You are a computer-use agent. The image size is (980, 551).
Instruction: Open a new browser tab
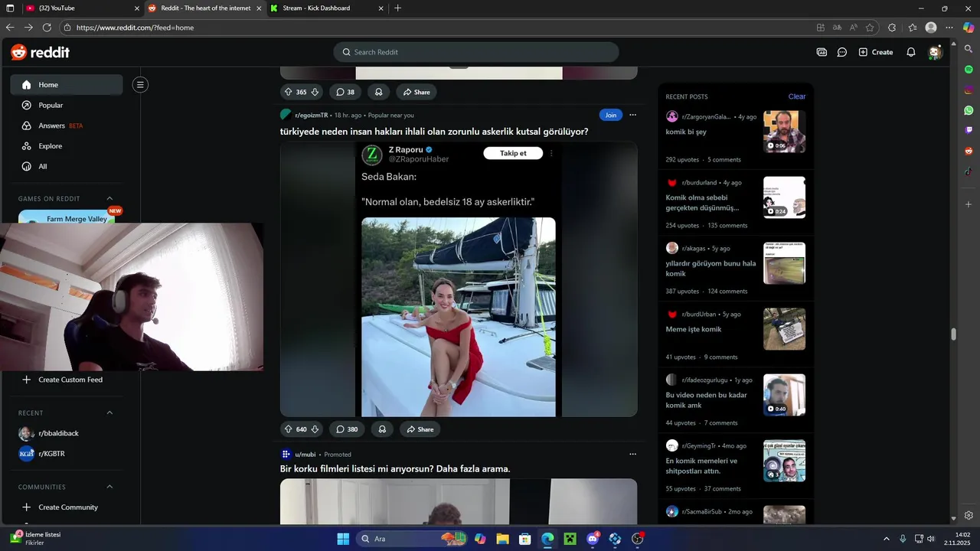click(x=397, y=8)
